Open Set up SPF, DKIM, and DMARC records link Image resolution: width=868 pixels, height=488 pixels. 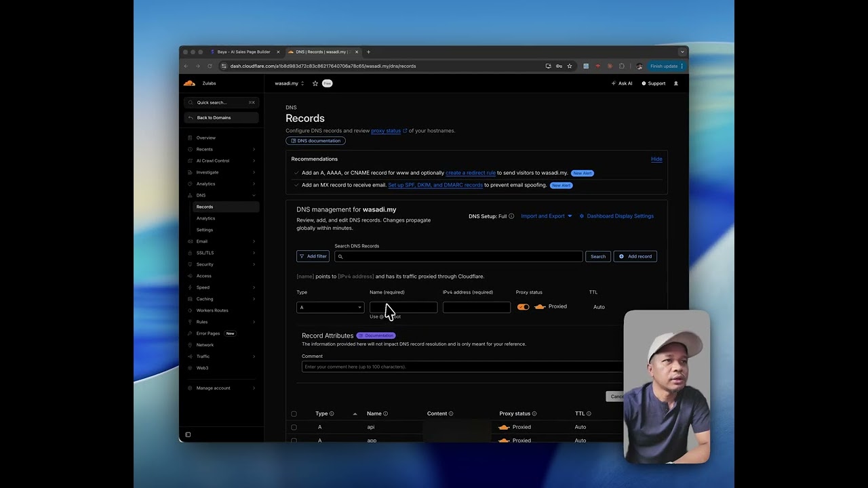(435, 185)
